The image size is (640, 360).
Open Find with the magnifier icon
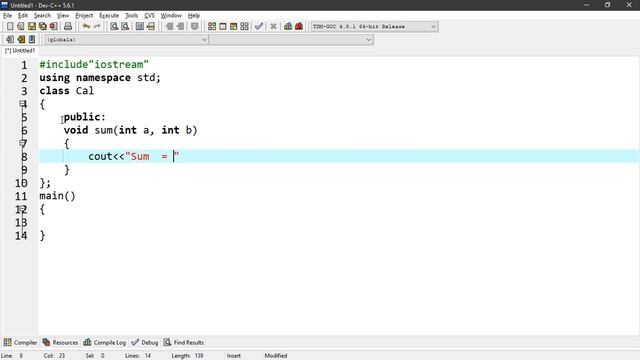tap(114, 27)
